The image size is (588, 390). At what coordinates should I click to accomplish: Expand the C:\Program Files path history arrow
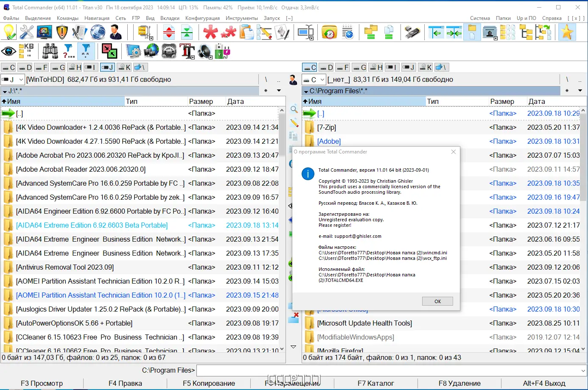pyautogui.click(x=305, y=91)
